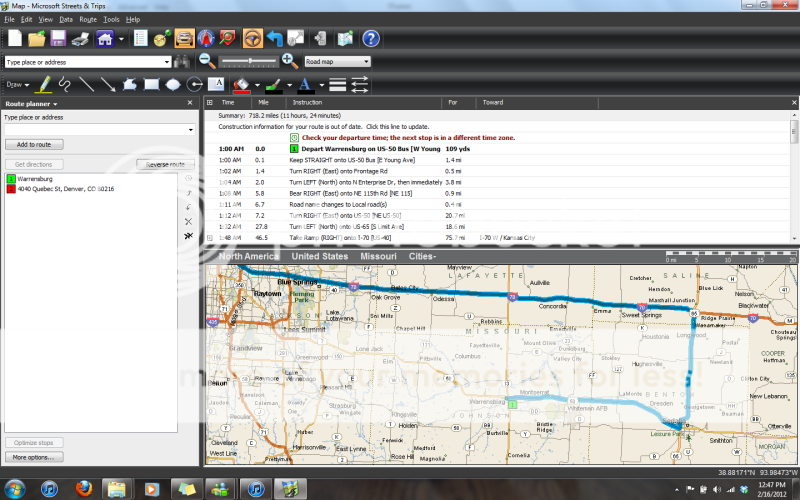Open the Font color dropdown arrow

tap(321, 85)
